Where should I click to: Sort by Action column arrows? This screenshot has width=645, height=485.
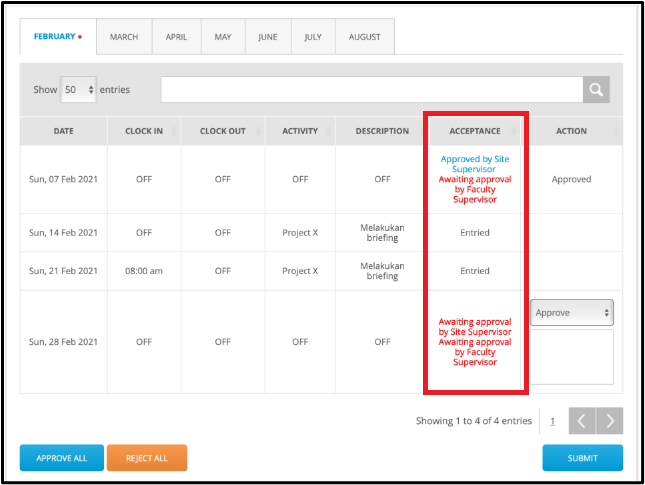pyautogui.click(x=616, y=131)
